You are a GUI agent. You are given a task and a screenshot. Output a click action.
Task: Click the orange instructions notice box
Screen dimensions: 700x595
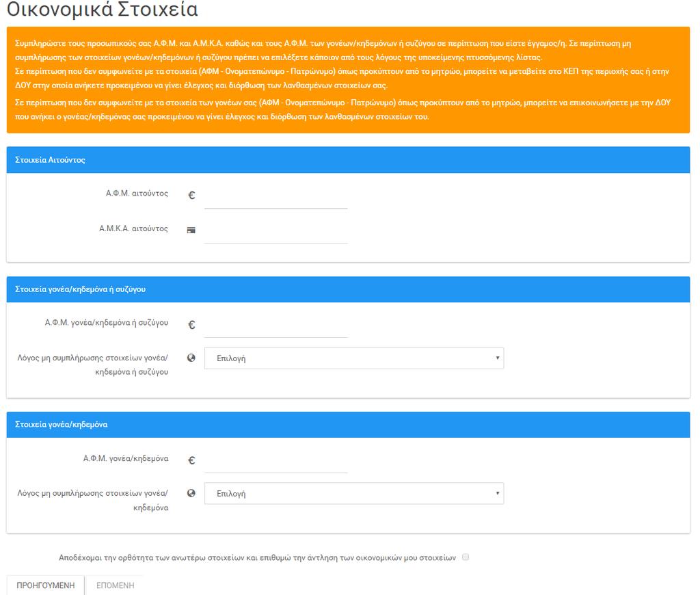tap(348, 80)
